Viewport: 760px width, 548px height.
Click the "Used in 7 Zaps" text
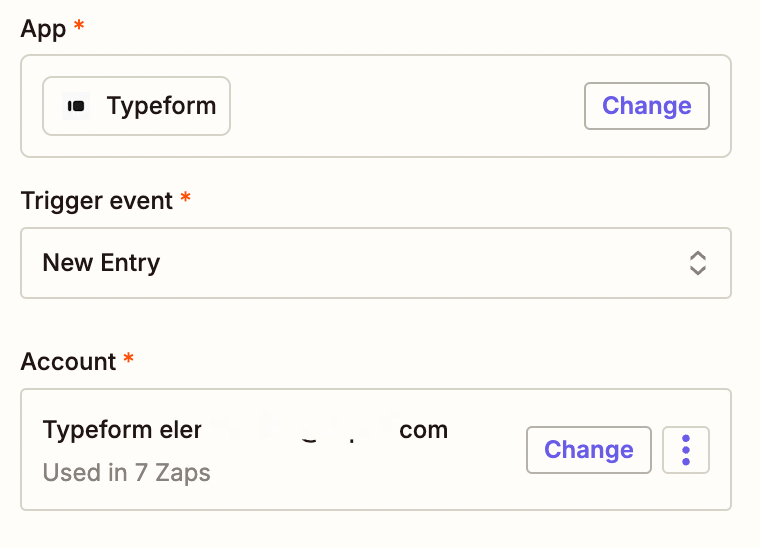point(126,472)
